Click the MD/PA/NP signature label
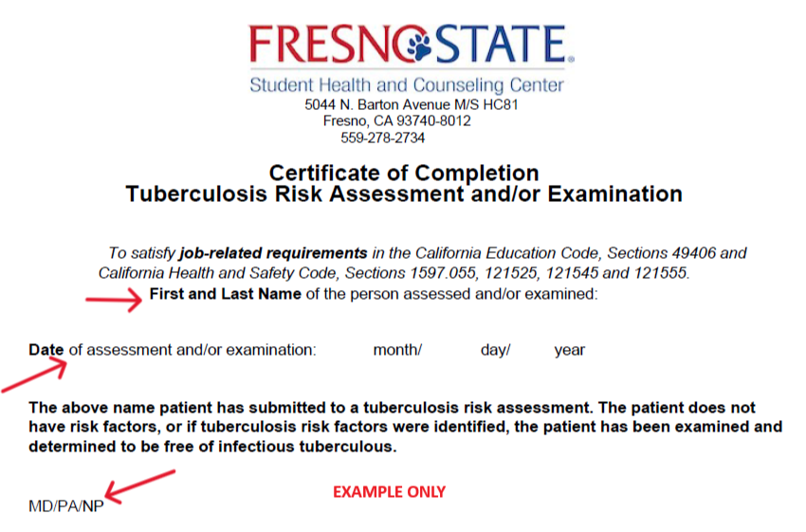 pyautogui.click(x=66, y=506)
